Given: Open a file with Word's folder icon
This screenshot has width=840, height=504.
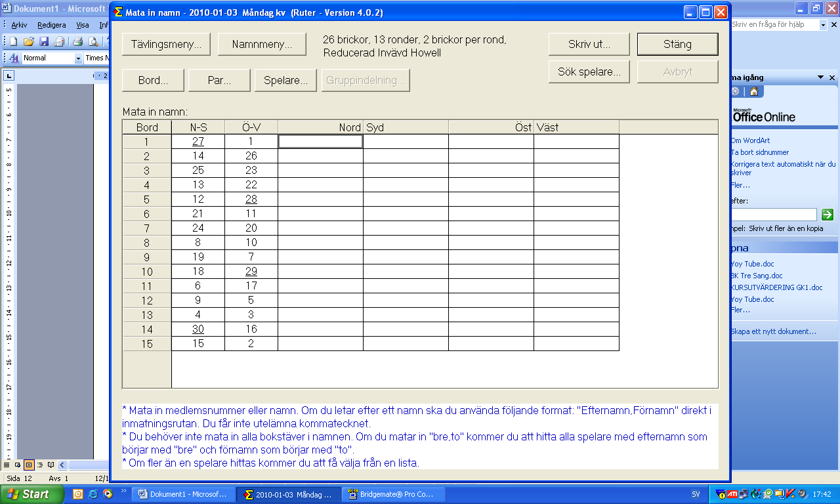Looking at the screenshot, I should 28,41.
